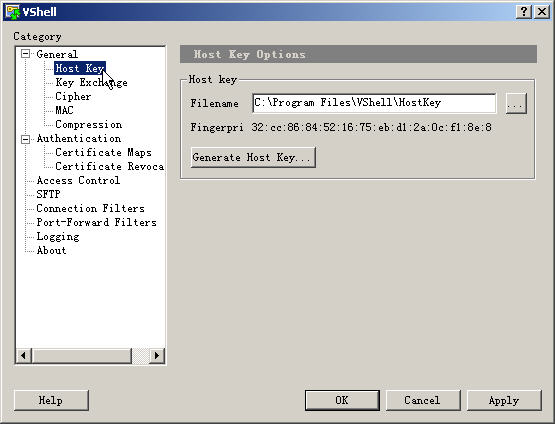555x424 pixels.
Task: Open the Logging category
Action: pyautogui.click(x=58, y=236)
